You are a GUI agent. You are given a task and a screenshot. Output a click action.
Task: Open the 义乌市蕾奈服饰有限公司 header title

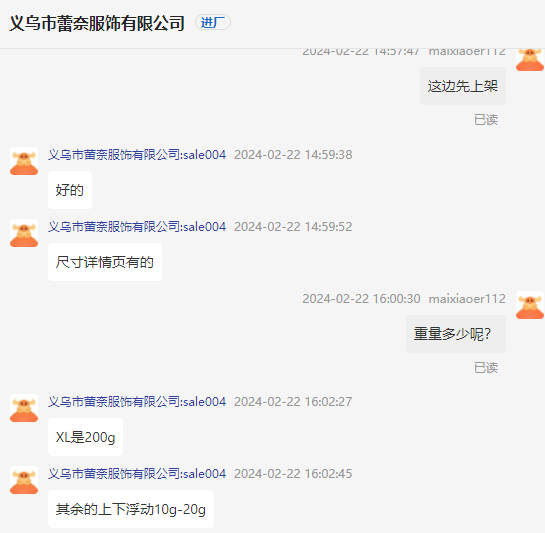(x=97, y=23)
